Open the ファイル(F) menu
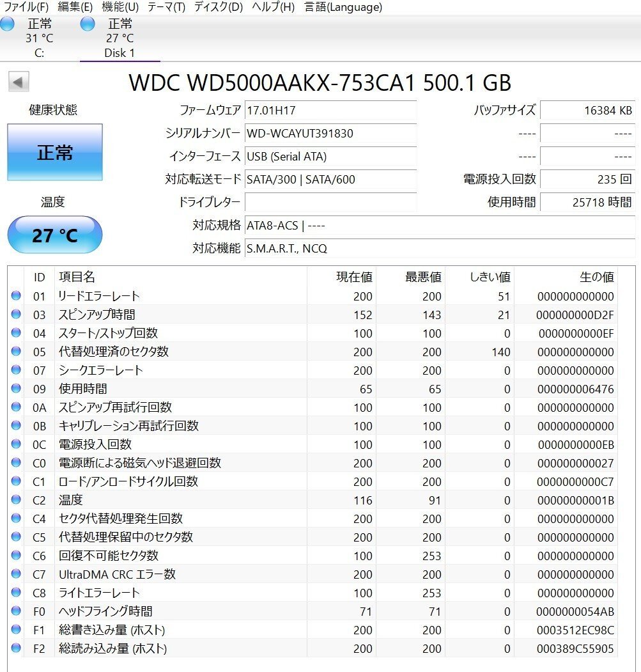Image resolution: width=641 pixels, height=672 pixels. tap(26, 7)
